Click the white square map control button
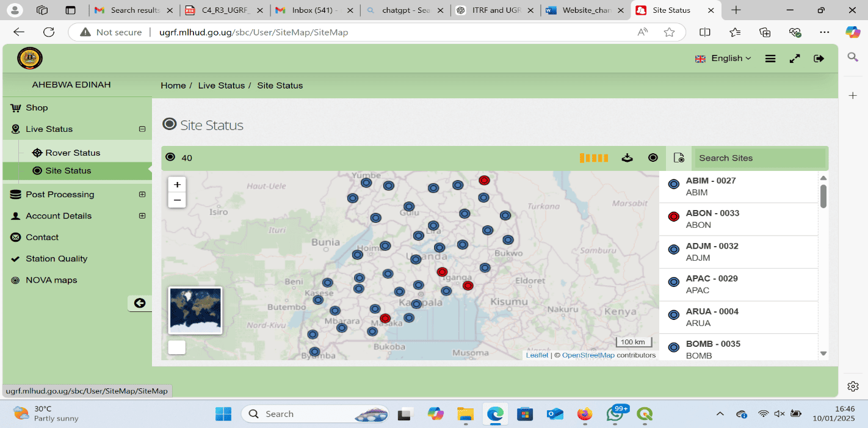868x428 pixels. pos(176,347)
